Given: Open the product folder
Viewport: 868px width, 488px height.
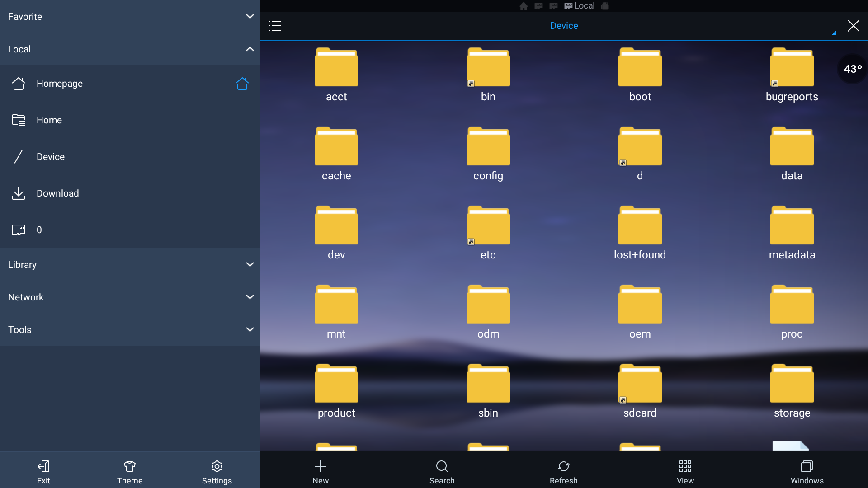Looking at the screenshot, I should point(336,392).
